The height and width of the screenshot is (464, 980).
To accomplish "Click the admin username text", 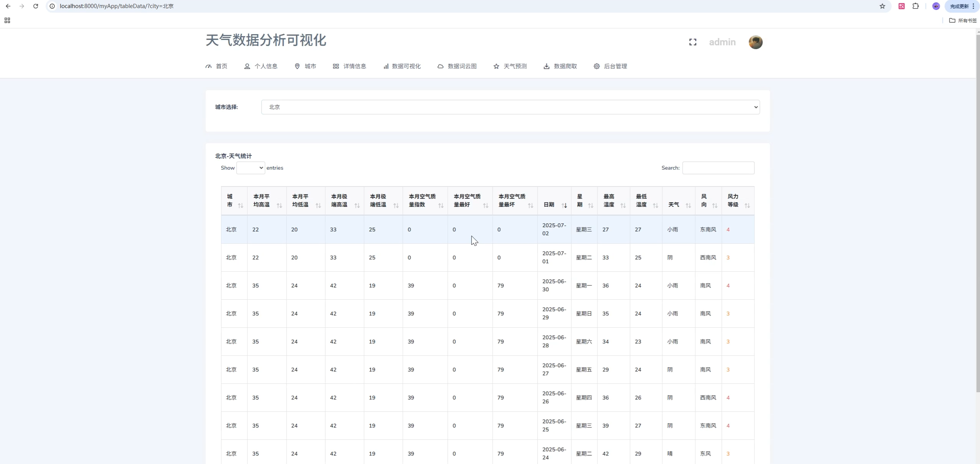I will 722,42.
